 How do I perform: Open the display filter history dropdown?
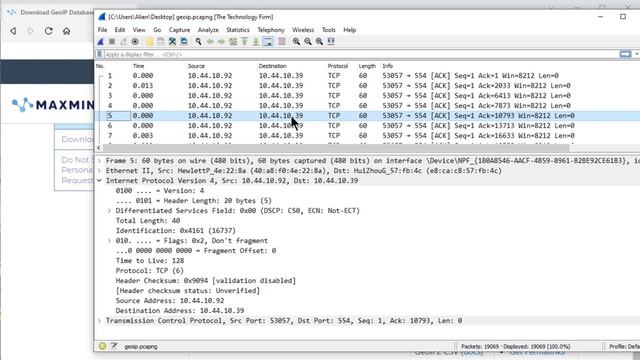(x=636, y=54)
